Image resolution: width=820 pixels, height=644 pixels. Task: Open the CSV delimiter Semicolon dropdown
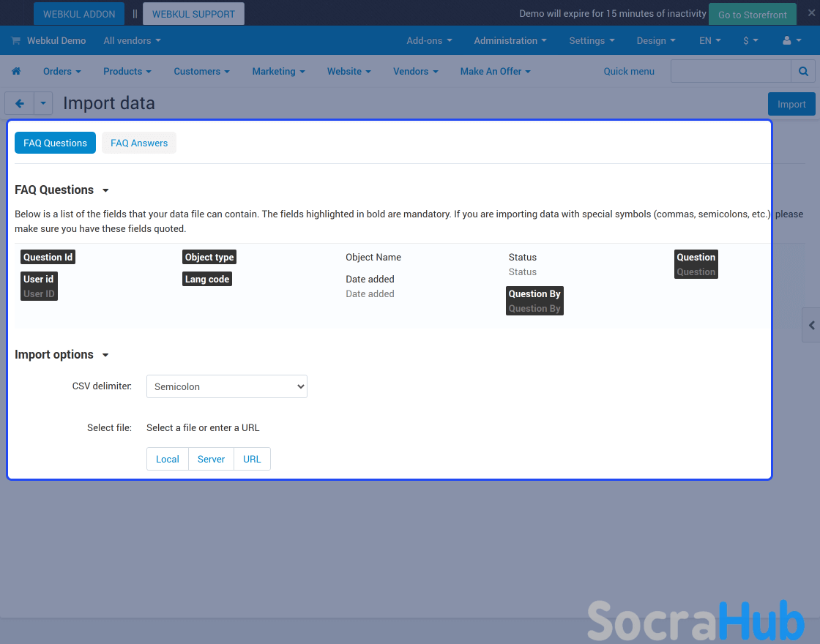(227, 386)
